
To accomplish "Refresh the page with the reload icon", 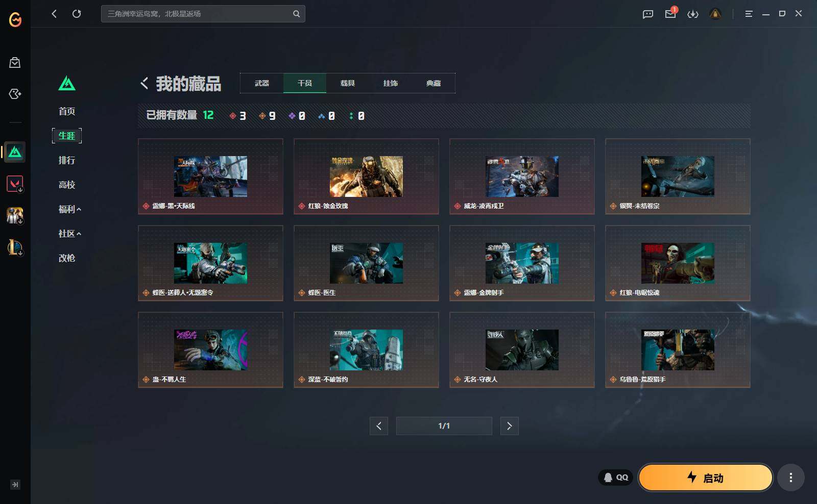I will coord(77,14).
